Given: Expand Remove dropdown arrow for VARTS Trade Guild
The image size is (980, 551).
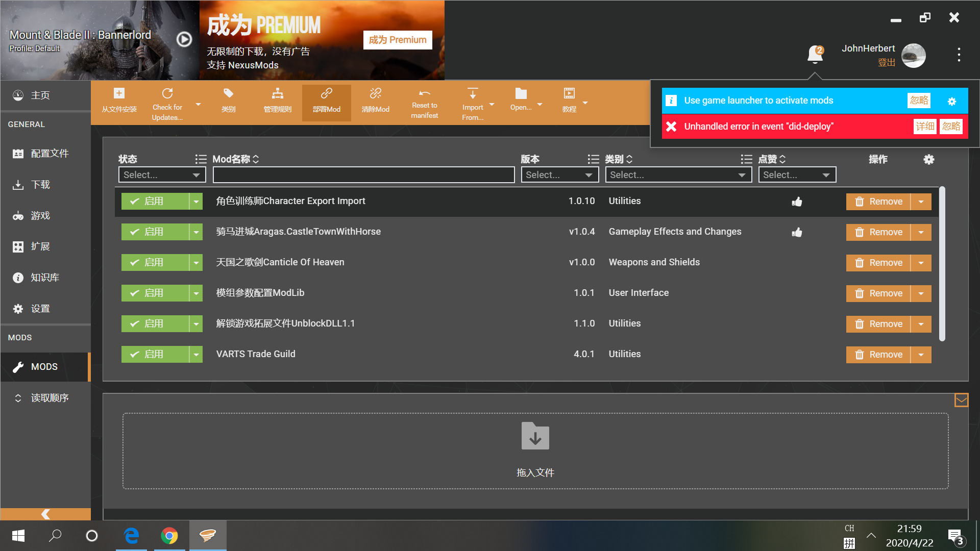Looking at the screenshot, I should click(921, 355).
